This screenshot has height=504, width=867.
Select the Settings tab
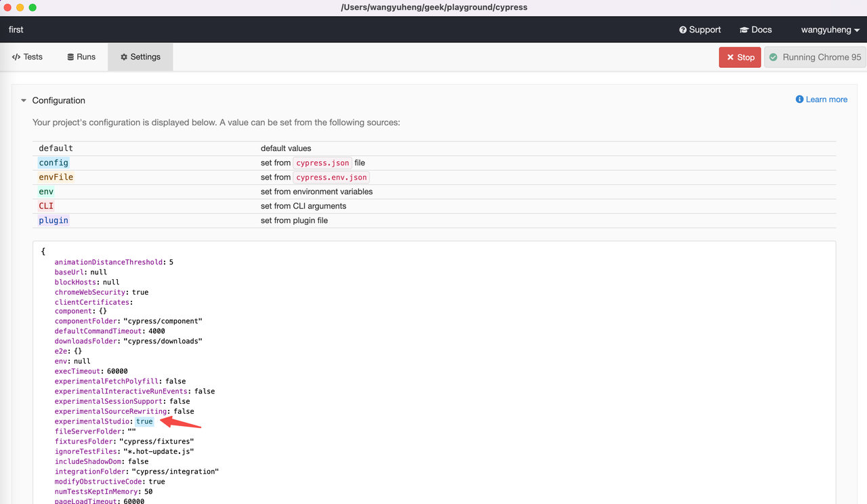click(x=140, y=57)
